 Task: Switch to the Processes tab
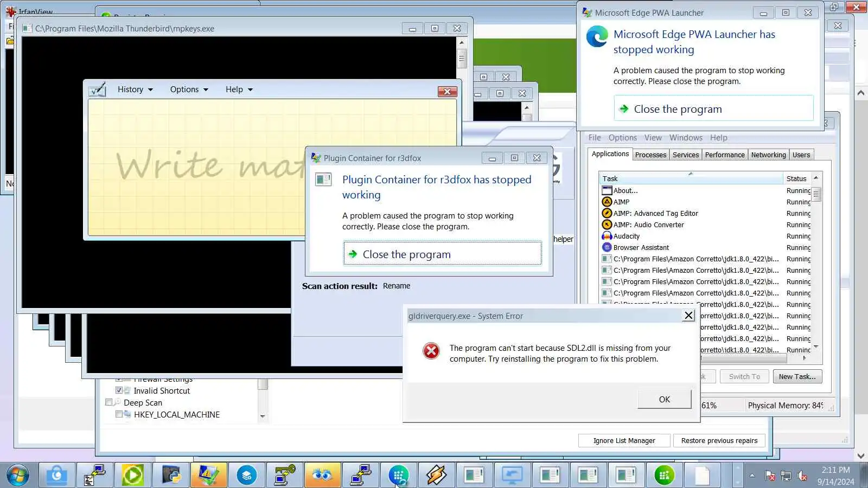click(650, 155)
